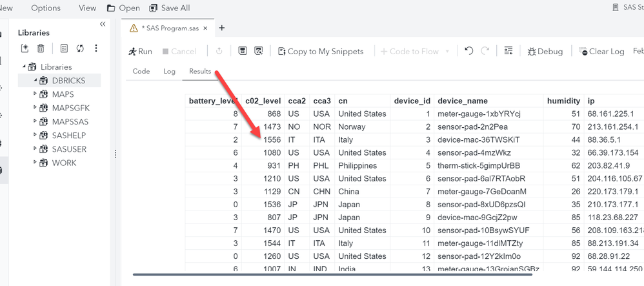Copy code to My Snippets
Screen dimensions: 644x286
(320, 52)
